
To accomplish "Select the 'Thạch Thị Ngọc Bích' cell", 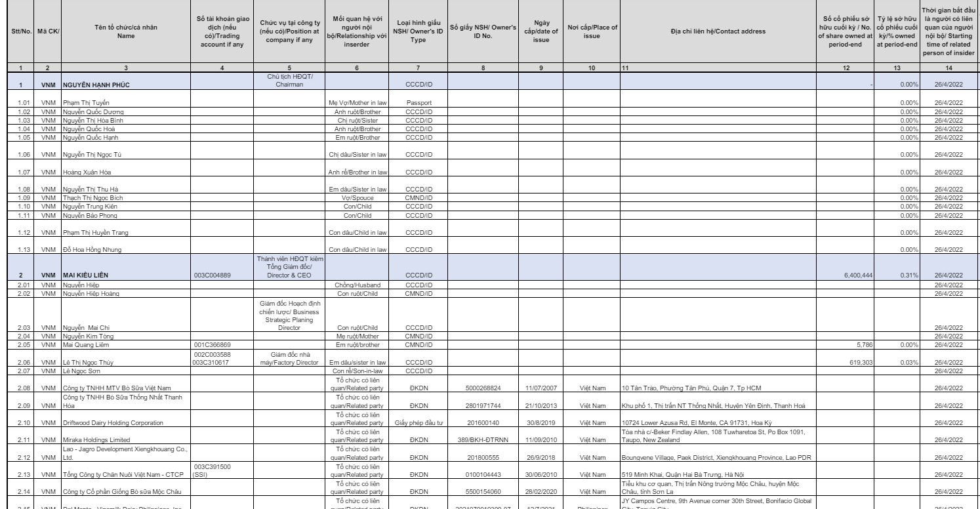I will coord(125,197).
